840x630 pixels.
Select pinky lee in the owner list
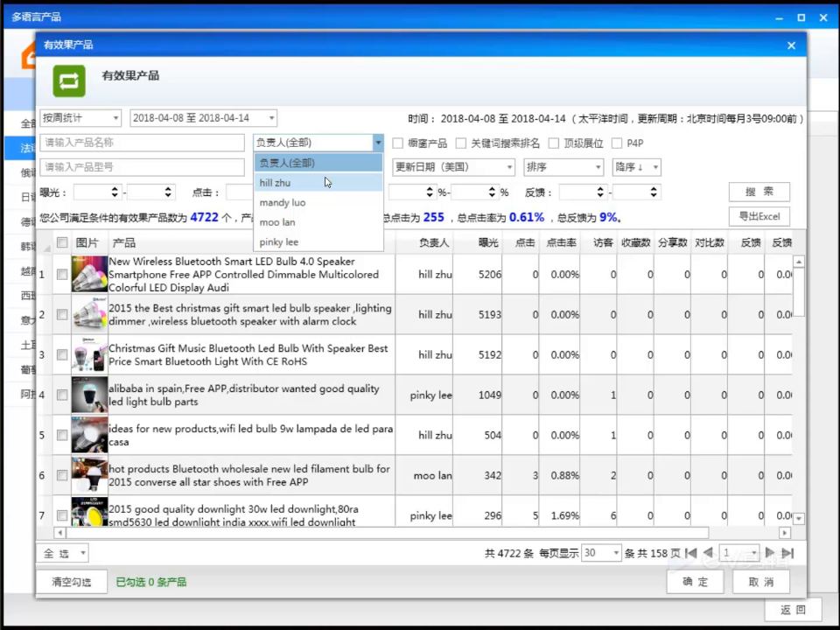click(x=318, y=242)
